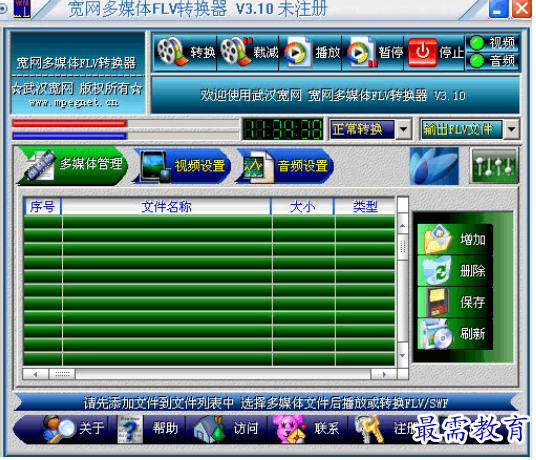Switch to the 多媒体管理 tab
Screen dimensions: 536x460
point(72,166)
